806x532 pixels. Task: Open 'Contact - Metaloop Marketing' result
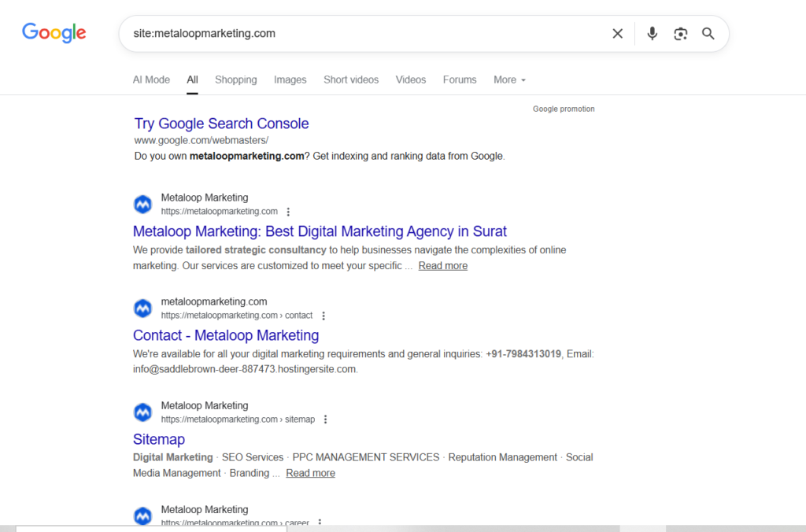pos(226,335)
